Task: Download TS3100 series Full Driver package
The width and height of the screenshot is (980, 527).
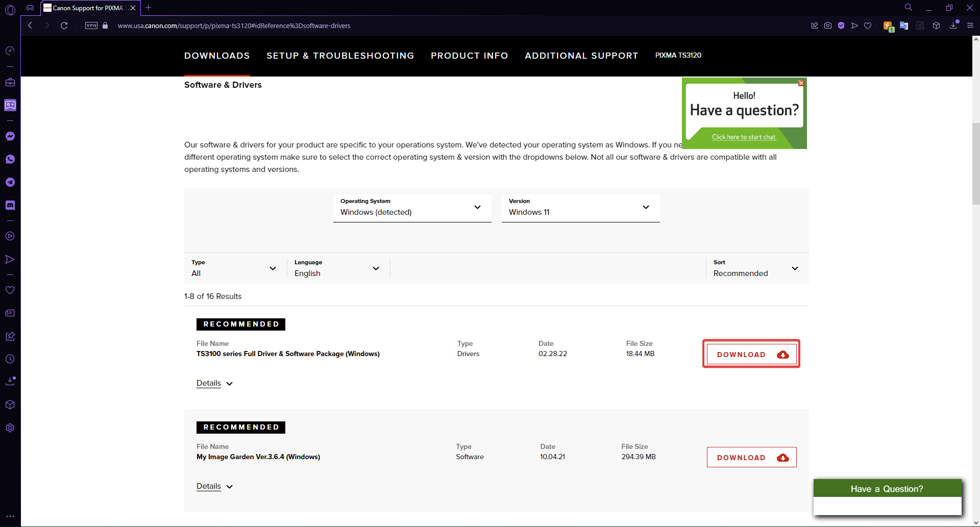Action: pyautogui.click(x=751, y=354)
